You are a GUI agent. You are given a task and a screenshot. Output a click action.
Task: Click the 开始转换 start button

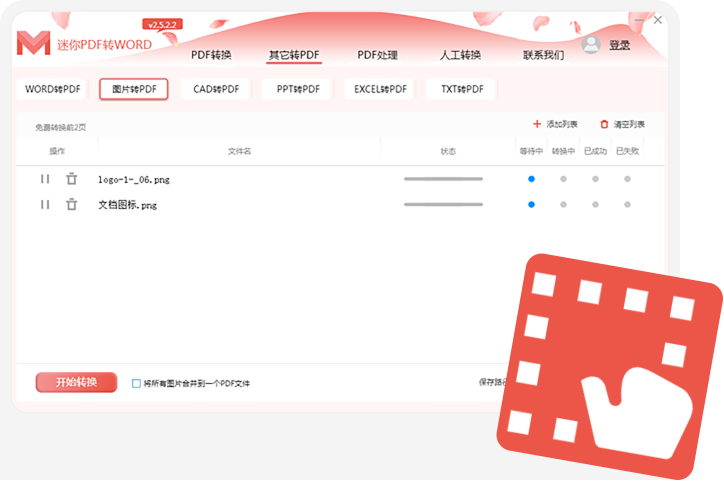pyautogui.click(x=76, y=382)
